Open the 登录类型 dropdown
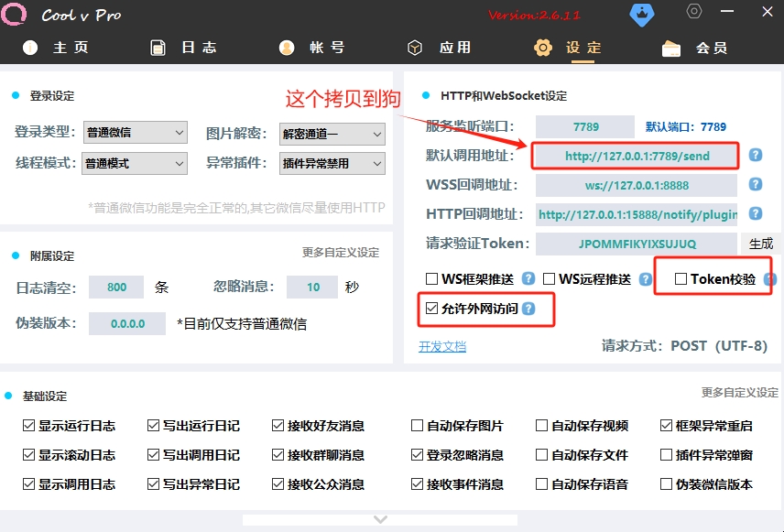The height and width of the screenshot is (532, 784). (136, 133)
